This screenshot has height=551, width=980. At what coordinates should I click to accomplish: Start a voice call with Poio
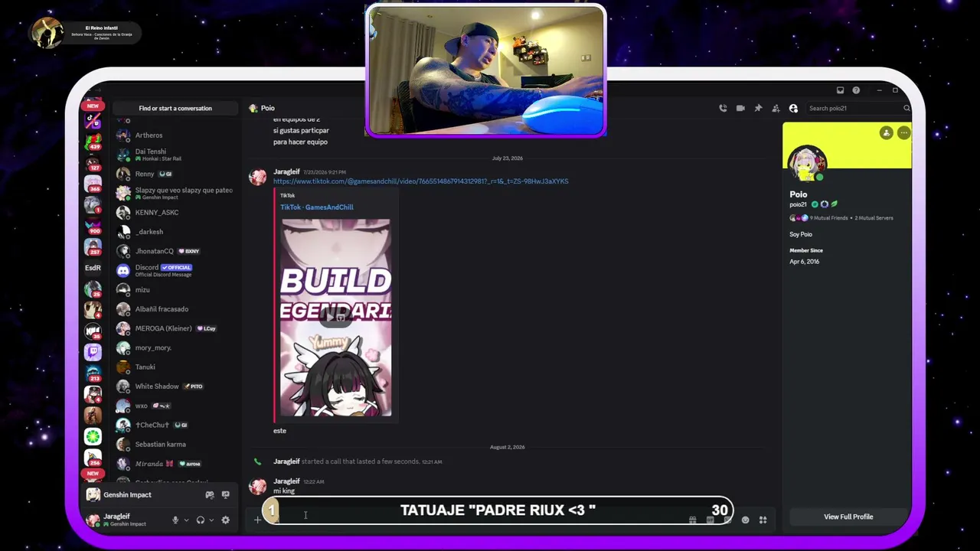723,108
